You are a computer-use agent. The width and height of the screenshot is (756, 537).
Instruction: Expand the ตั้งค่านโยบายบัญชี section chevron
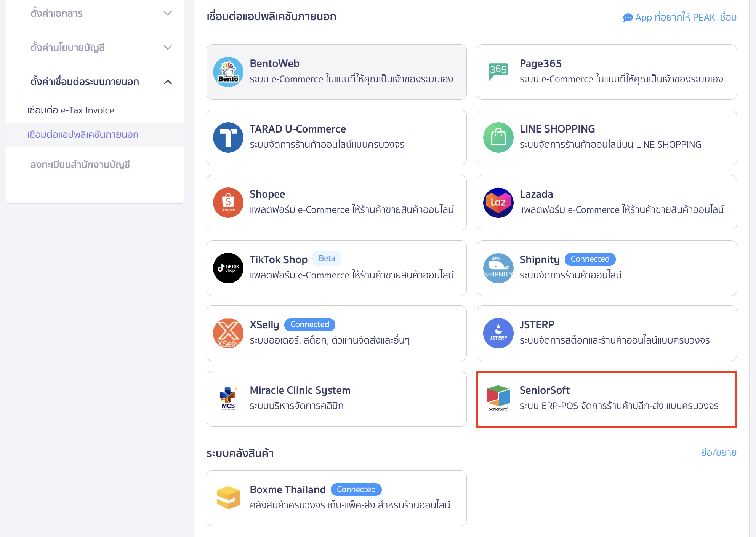coord(168,48)
